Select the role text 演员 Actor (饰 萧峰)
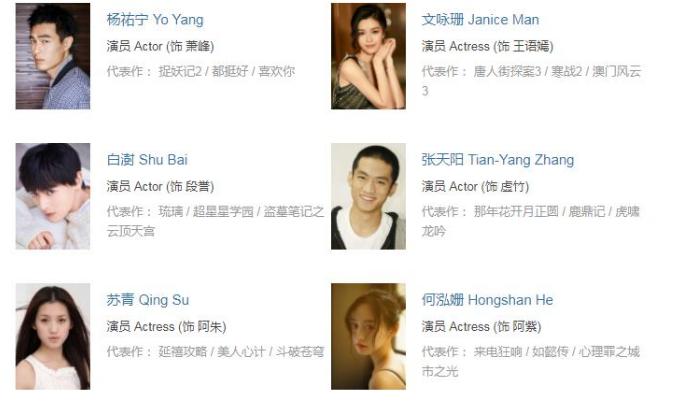 point(161,47)
